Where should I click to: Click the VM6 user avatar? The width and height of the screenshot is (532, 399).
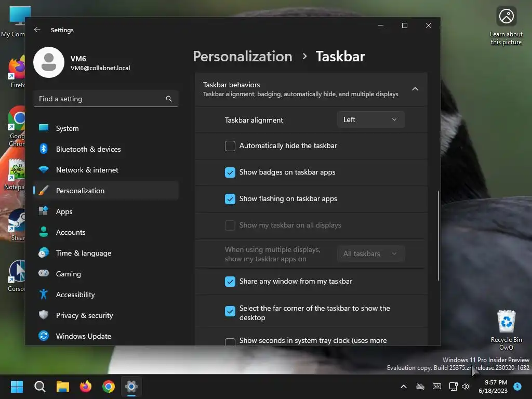(x=49, y=62)
